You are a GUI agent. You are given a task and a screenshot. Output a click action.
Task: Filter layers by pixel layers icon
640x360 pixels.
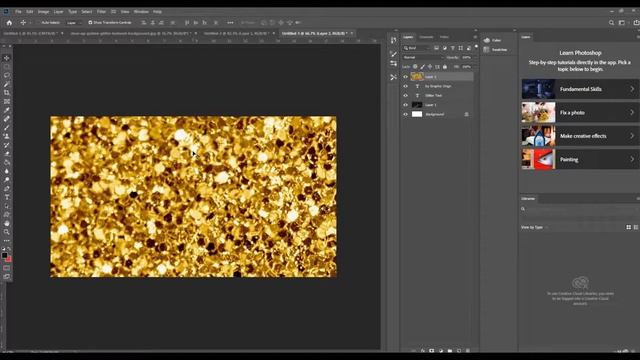click(436, 48)
